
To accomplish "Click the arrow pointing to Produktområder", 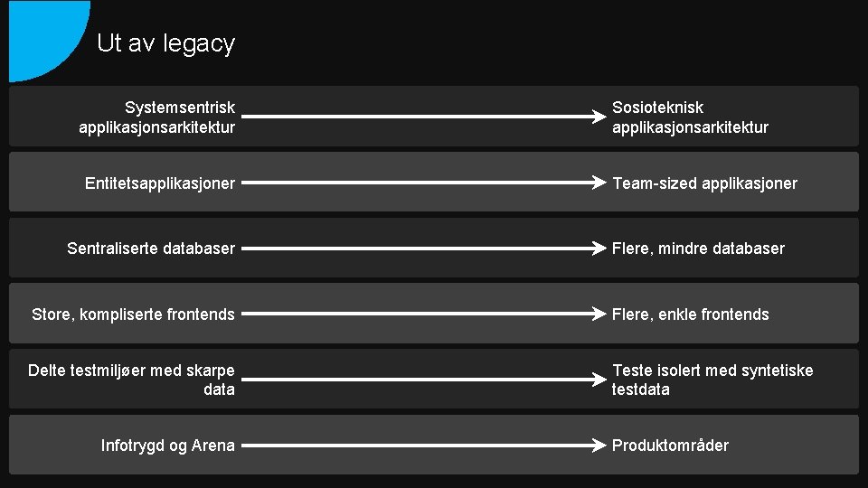I will click(x=423, y=445).
